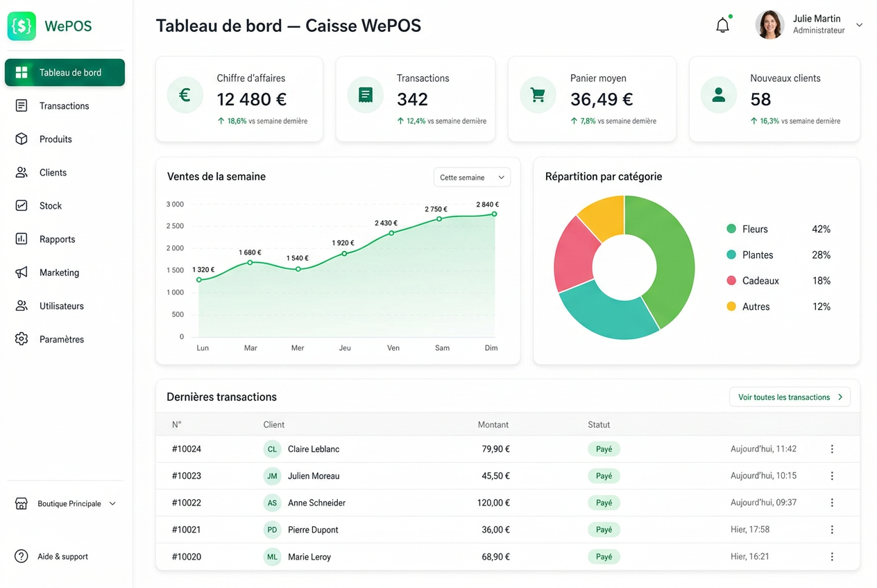
Task: Open the notifications bell
Action: (723, 26)
